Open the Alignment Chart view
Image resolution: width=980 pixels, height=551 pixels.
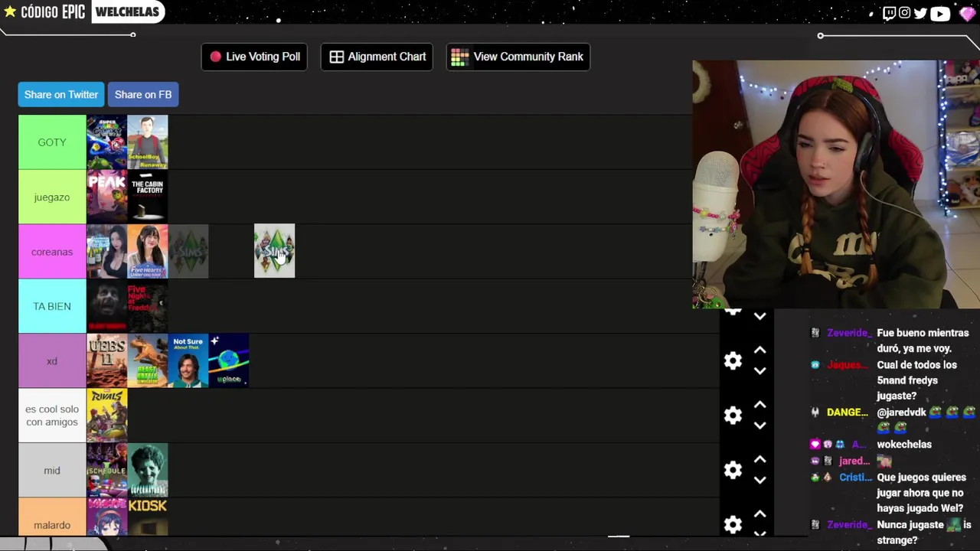377,57
